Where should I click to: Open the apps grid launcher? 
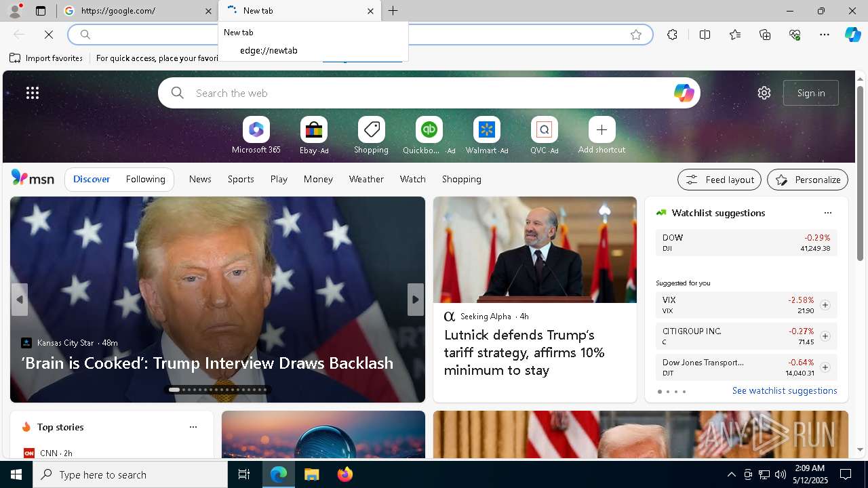(33, 93)
